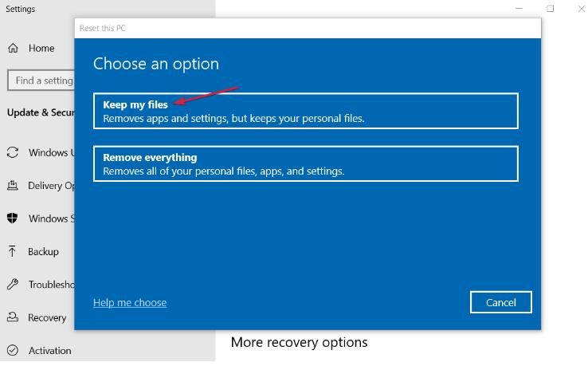Click the Windows Security shield icon
Image resolution: width=588 pixels, height=366 pixels.
point(13,218)
